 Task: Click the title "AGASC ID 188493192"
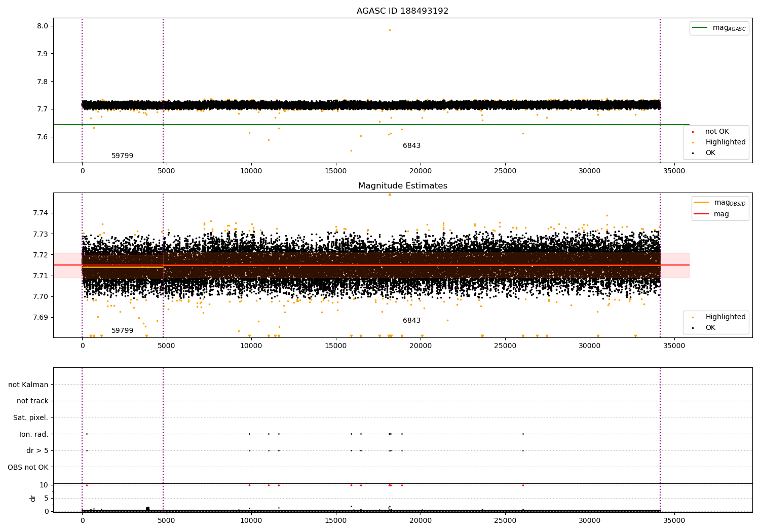402,11
